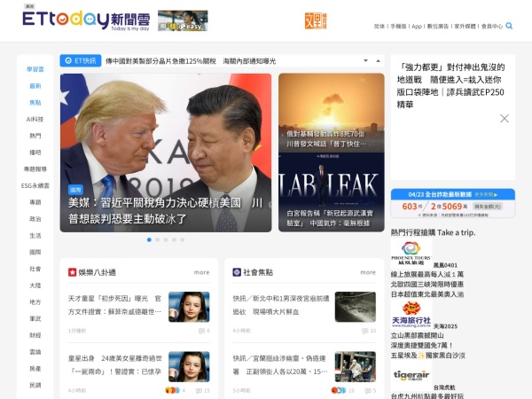Show previous ET快訊 headline with up arrow
This screenshot has height=399, width=532.
click(x=378, y=60)
